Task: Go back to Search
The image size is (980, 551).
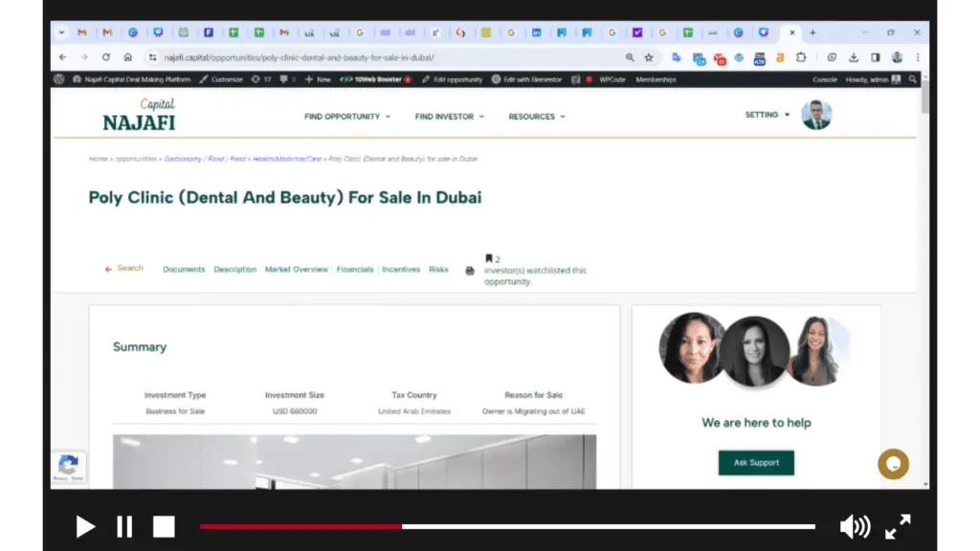Action: point(123,268)
